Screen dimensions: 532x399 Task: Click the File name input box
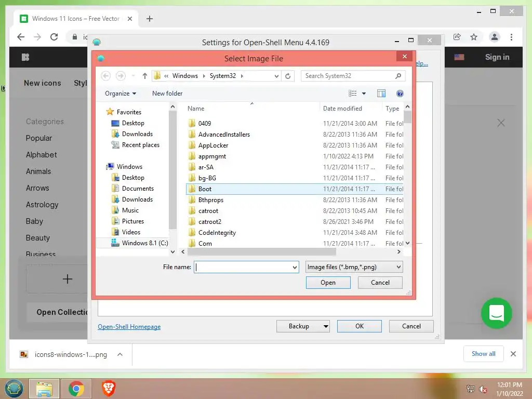(243, 267)
